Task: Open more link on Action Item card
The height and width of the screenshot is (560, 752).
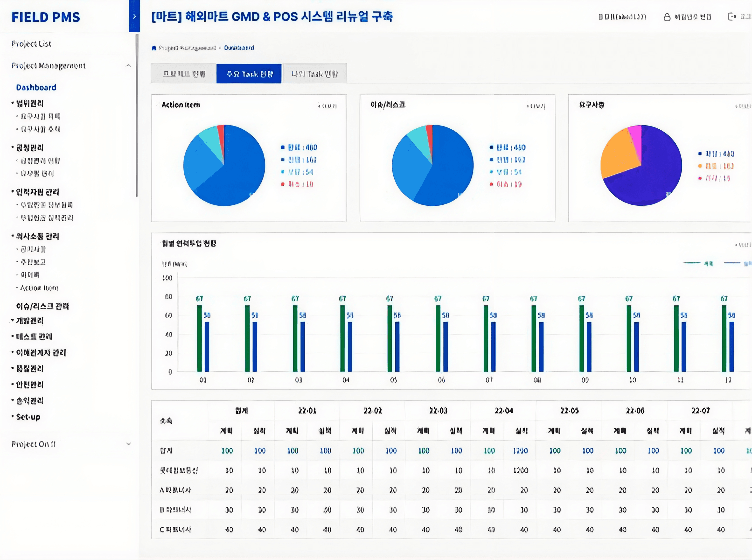Action: 327,106
